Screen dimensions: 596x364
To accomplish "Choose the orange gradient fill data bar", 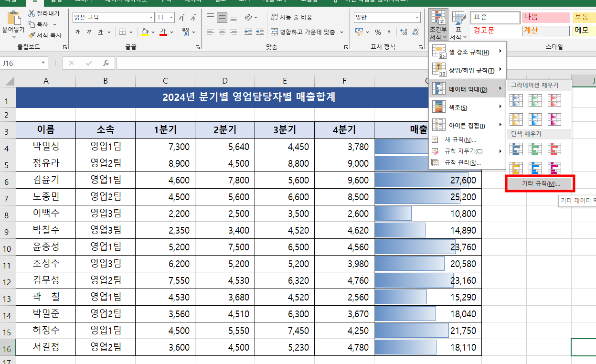I will [x=516, y=119].
